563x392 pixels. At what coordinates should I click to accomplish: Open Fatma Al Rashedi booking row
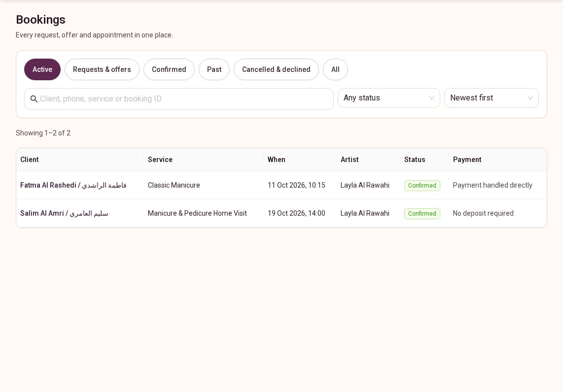click(x=281, y=186)
